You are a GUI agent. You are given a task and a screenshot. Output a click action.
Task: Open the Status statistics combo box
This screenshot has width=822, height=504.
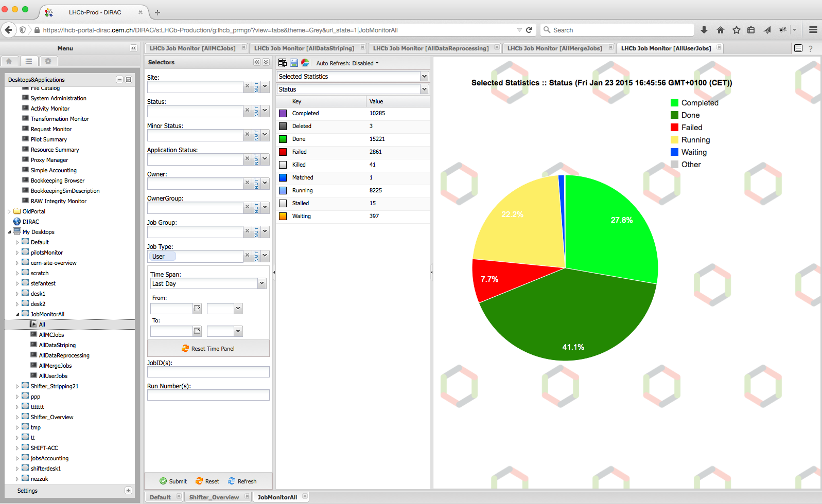(x=424, y=89)
